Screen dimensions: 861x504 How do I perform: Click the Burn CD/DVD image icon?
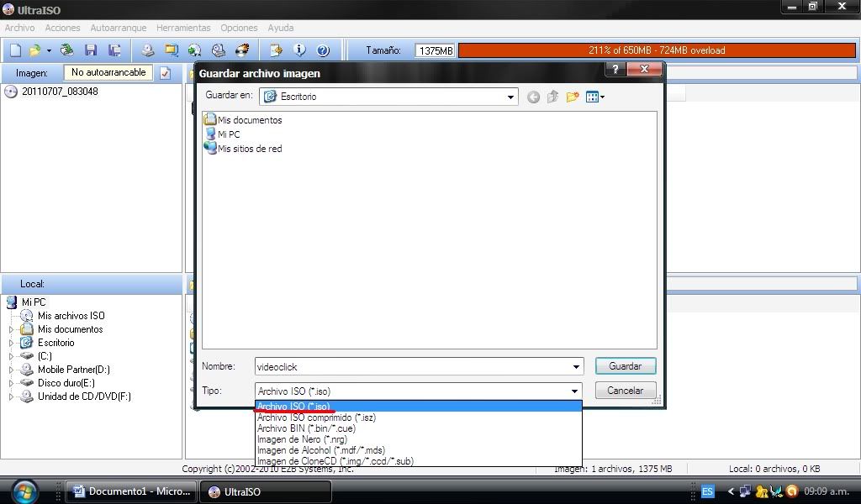(x=242, y=50)
